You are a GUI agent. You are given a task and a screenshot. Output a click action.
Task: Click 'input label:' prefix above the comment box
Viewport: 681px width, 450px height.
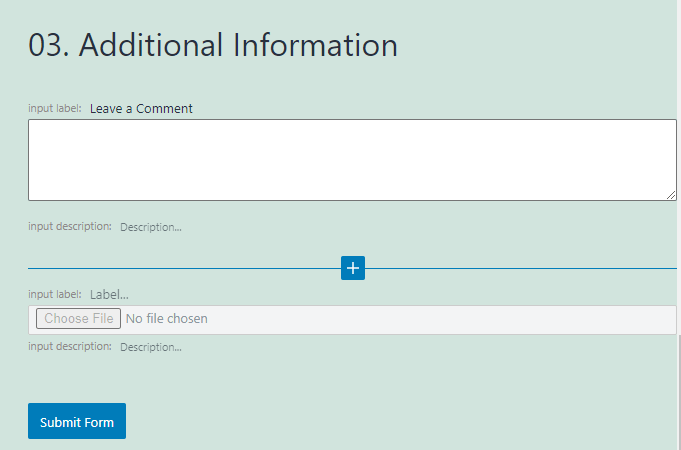pyautogui.click(x=55, y=108)
